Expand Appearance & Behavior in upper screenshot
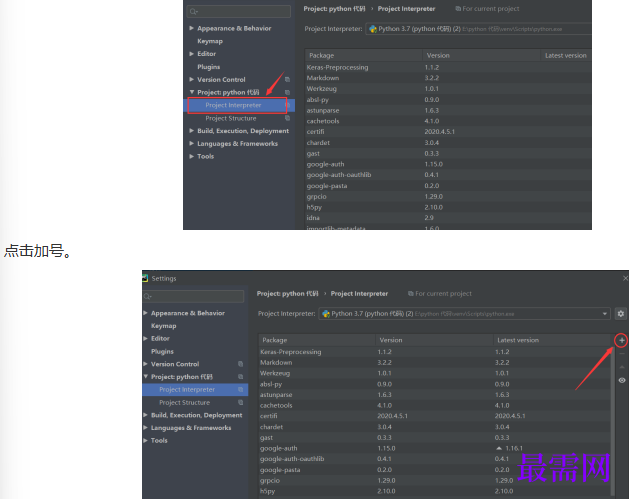This screenshot has height=499, width=629. tap(191, 28)
